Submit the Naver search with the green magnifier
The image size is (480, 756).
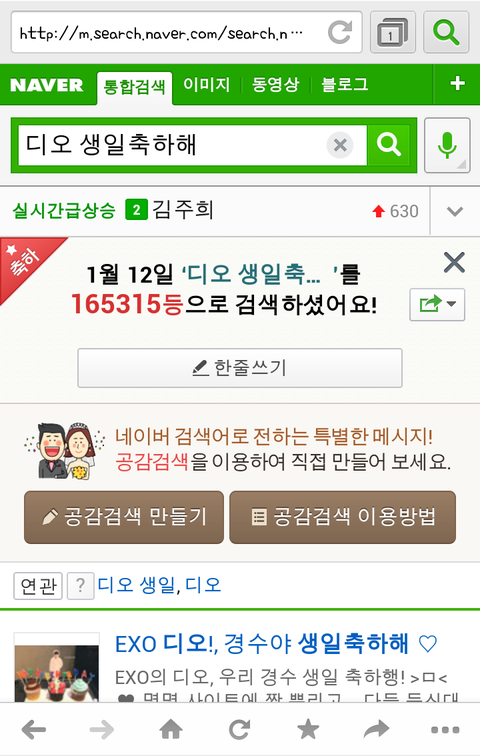(389, 145)
